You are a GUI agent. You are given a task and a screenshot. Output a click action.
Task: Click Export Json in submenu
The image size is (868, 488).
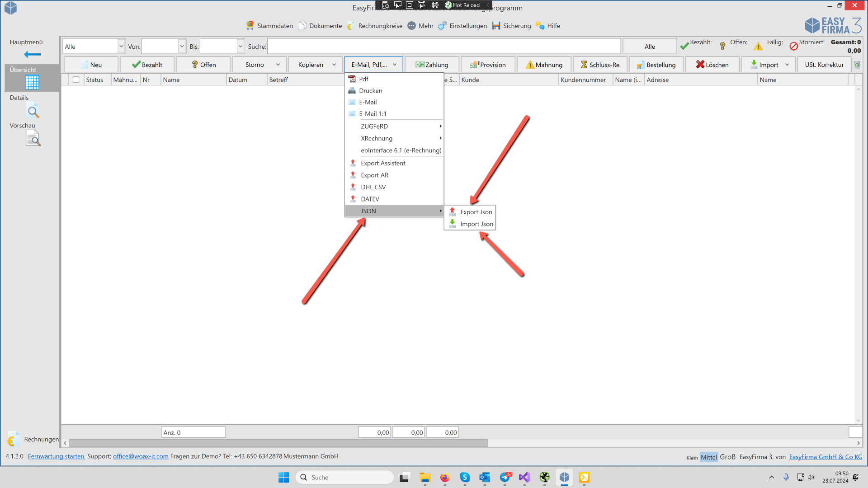click(x=470, y=212)
